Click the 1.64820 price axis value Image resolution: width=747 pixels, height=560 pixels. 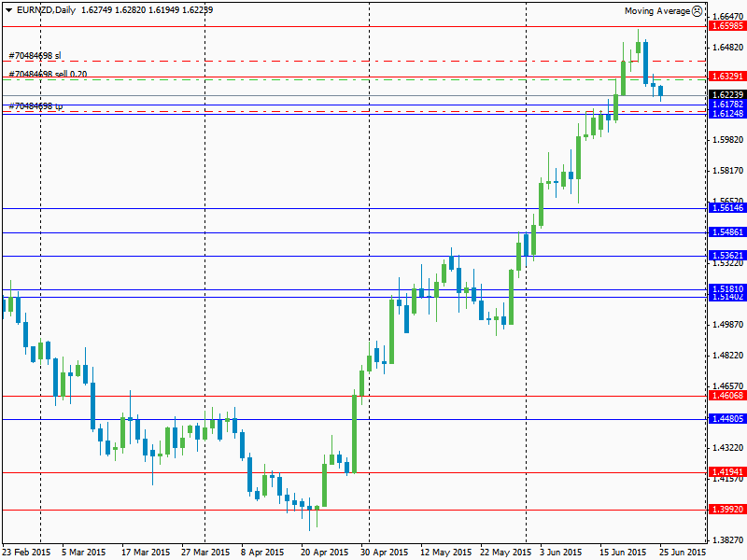(x=727, y=48)
